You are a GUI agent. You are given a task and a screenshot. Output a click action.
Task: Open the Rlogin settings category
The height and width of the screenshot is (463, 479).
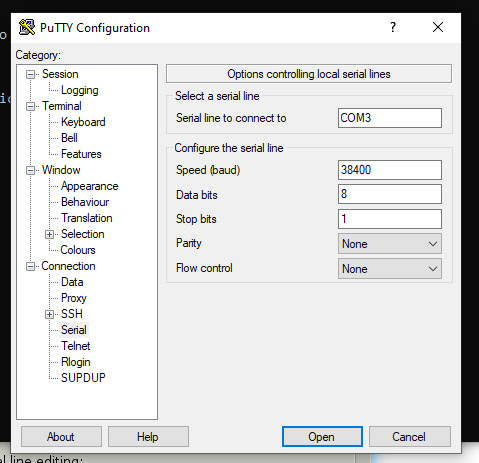click(76, 362)
